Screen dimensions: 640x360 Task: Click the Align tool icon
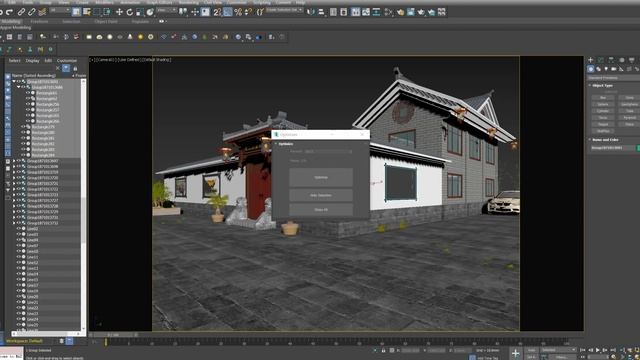[322, 12]
